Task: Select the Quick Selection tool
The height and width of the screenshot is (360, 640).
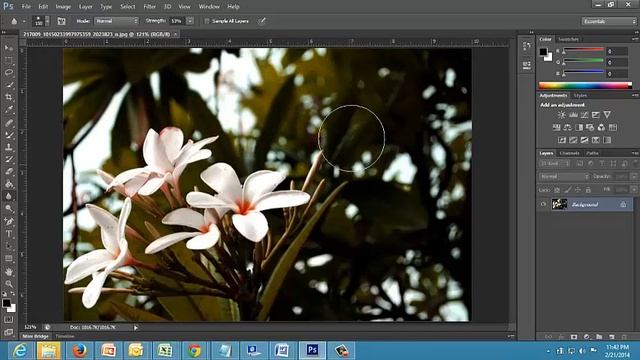Action: (x=9, y=85)
